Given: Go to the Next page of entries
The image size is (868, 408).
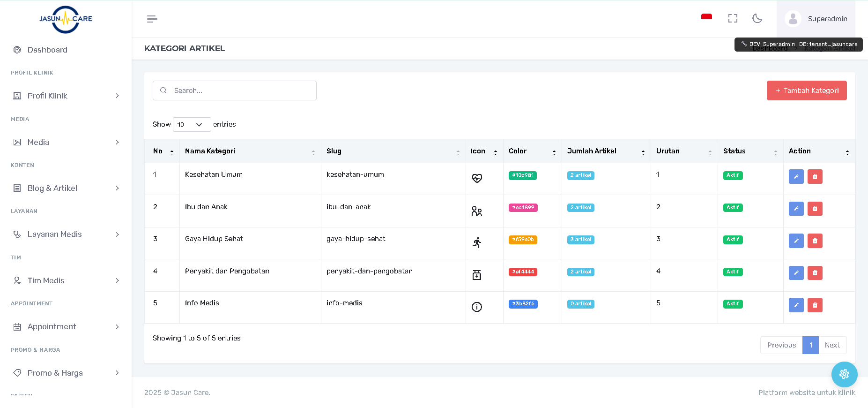Looking at the screenshot, I should coord(832,345).
